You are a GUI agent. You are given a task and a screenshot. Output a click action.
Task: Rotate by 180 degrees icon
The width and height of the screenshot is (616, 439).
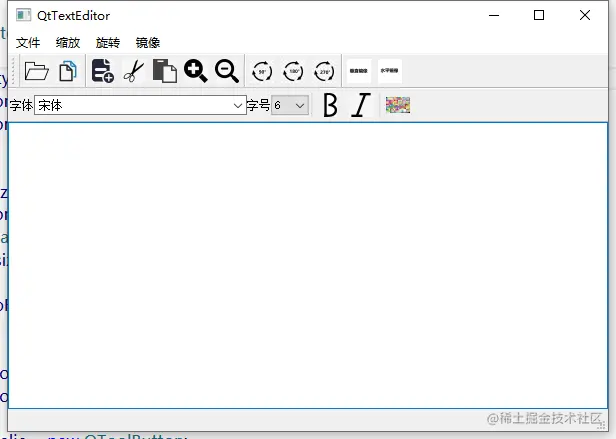[293, 72]
